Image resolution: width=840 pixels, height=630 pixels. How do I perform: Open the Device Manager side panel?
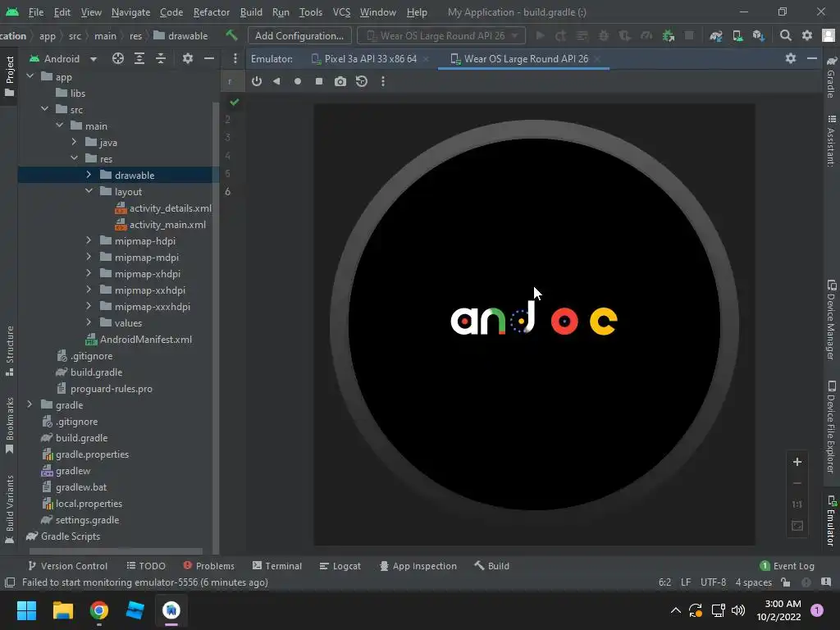pos(832,319)
